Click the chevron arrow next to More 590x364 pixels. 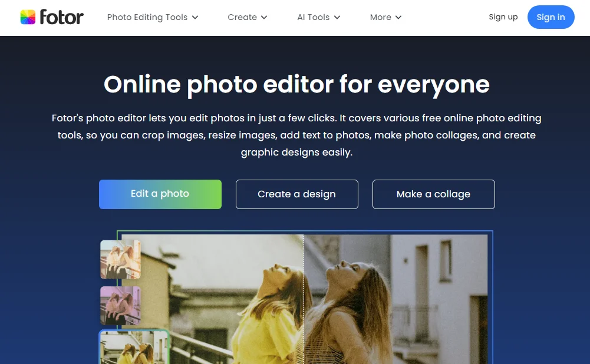tap(398, 18)
